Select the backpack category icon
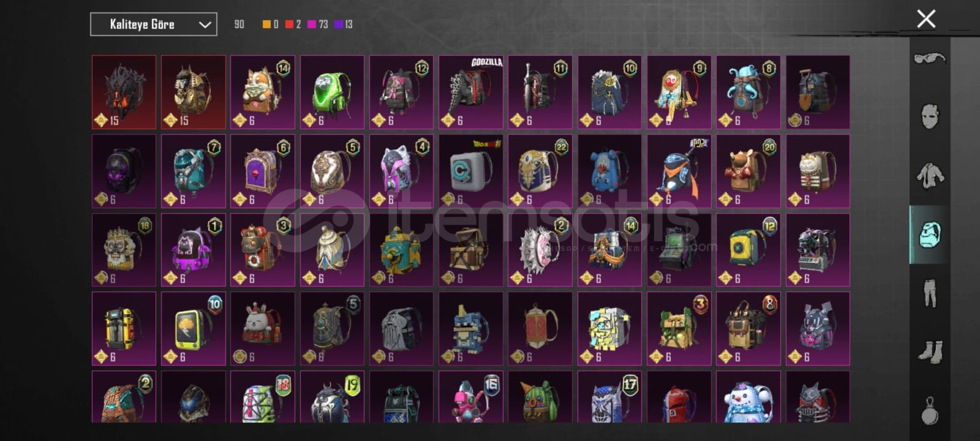Image resolution: width=980 pixels, height=441 pixels. [930, 235]
